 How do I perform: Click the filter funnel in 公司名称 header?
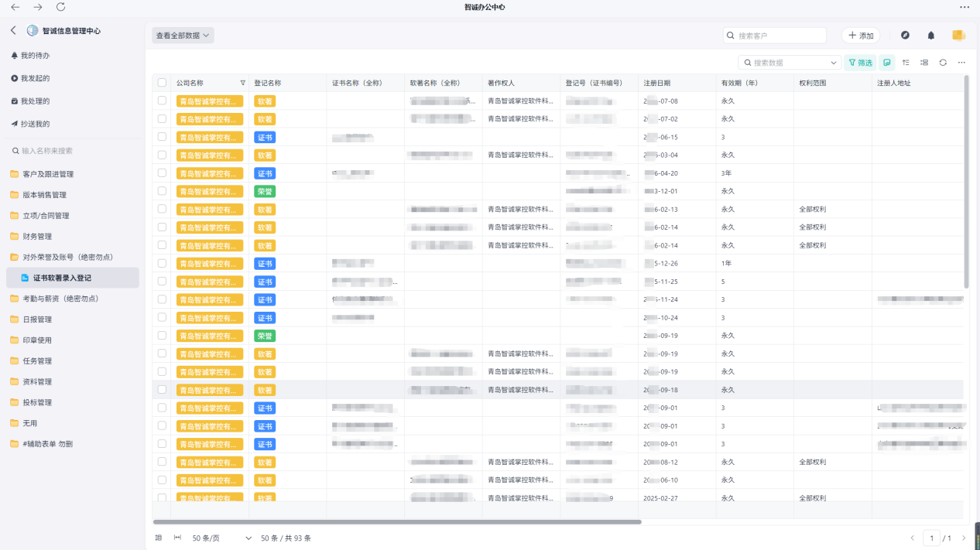[242, 83]
